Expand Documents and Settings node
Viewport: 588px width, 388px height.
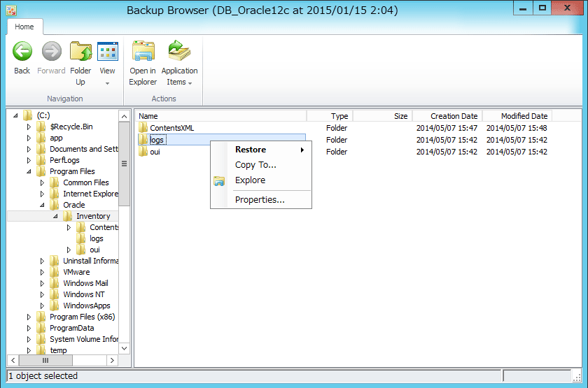point(29,149)
